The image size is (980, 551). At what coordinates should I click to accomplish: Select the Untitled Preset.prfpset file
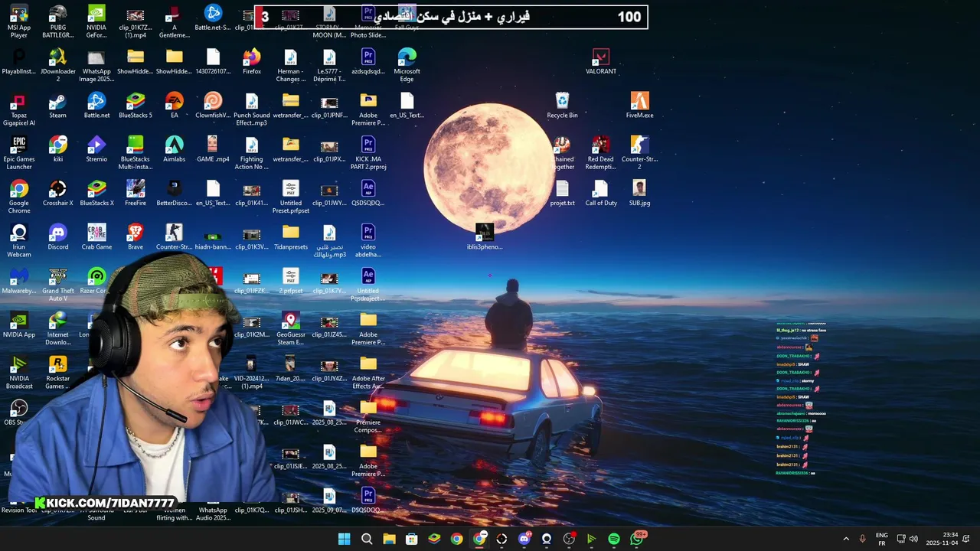(x=290, y=197)
